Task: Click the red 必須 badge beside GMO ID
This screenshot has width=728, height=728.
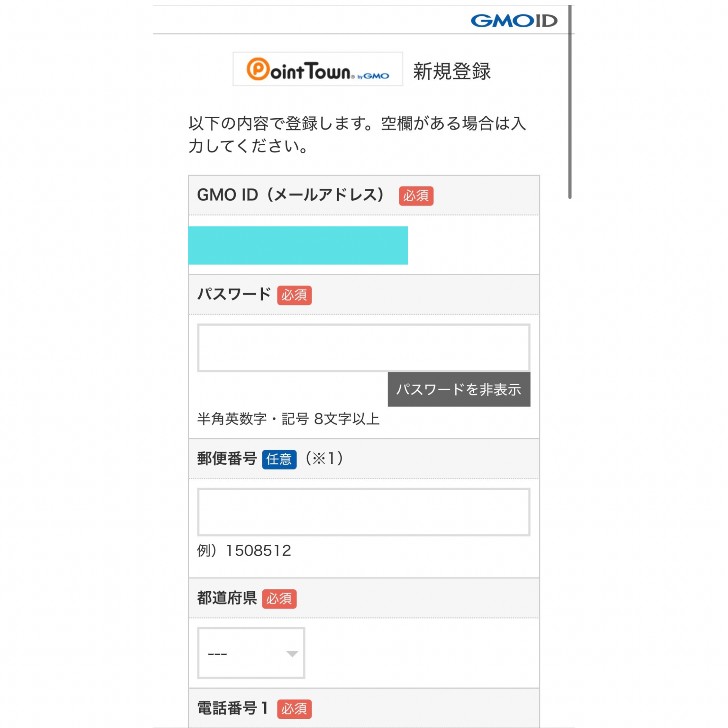Action: [416, 196]
